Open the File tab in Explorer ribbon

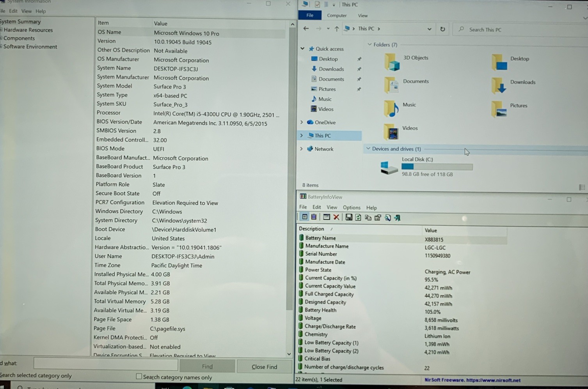pos(310,15)
